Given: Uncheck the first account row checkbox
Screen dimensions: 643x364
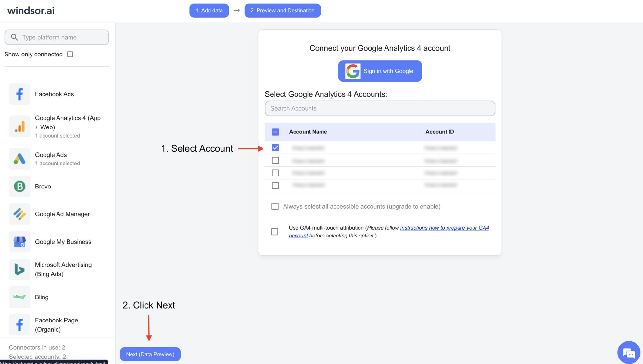Looking at the screenshot, I should (275, 148).
